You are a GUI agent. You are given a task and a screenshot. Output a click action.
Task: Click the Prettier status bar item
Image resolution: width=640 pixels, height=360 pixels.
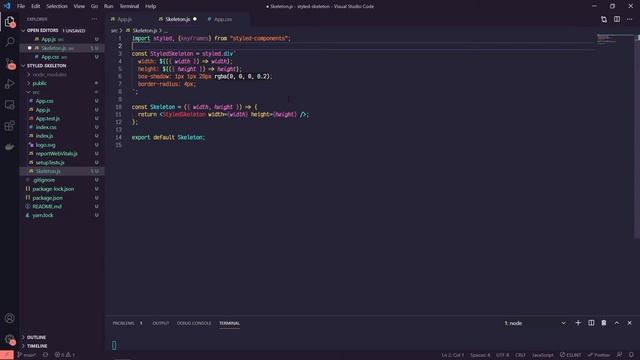coord(599,355)
